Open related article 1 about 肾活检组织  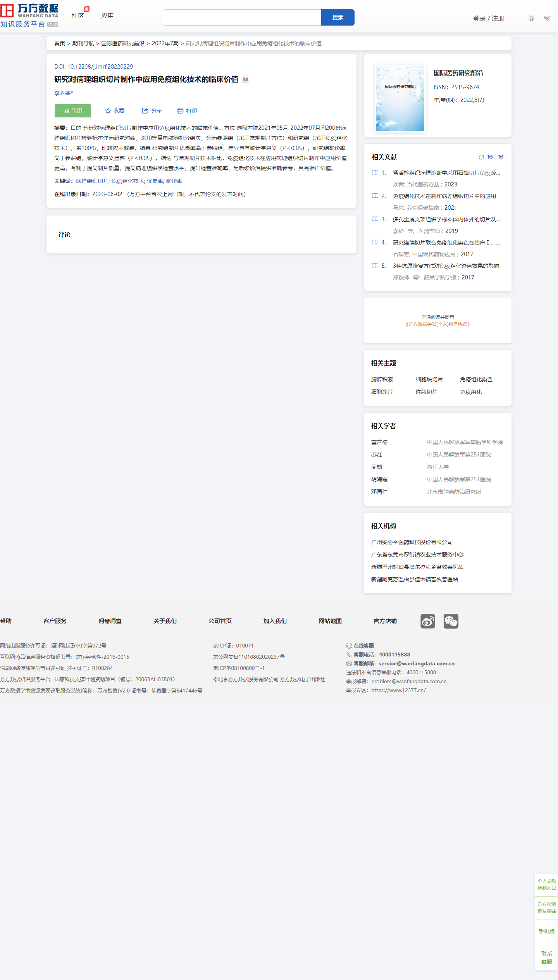446,173
